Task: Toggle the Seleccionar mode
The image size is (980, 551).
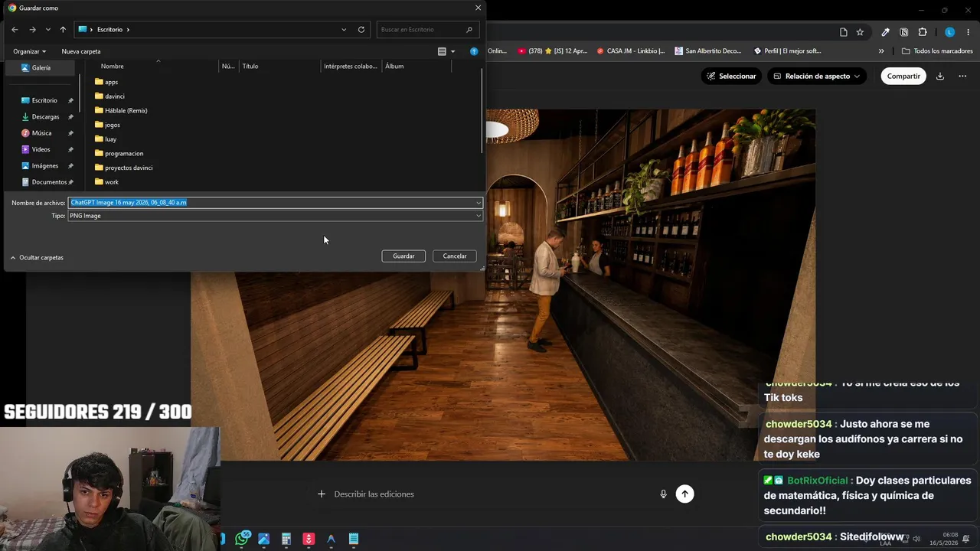Action: click(731, 76)
